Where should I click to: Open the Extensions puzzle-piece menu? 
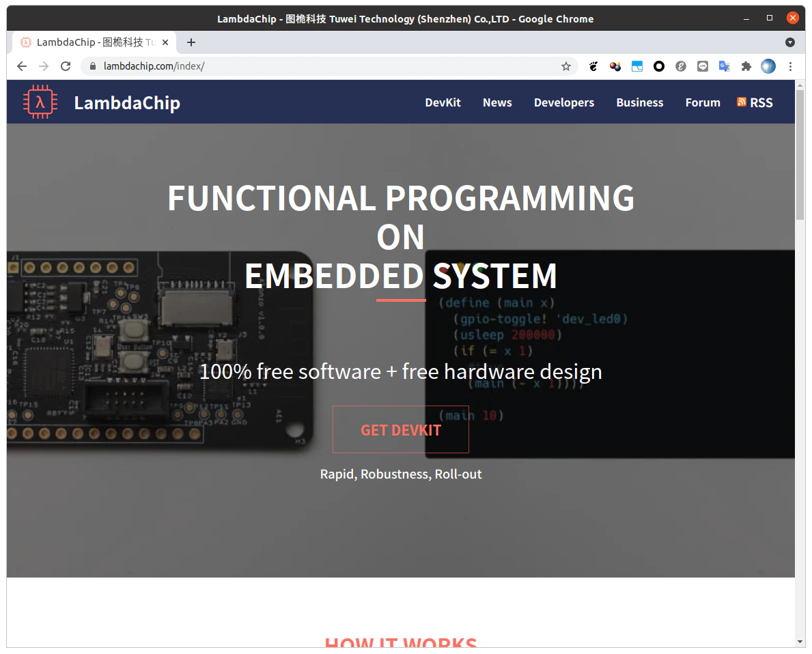746,66
